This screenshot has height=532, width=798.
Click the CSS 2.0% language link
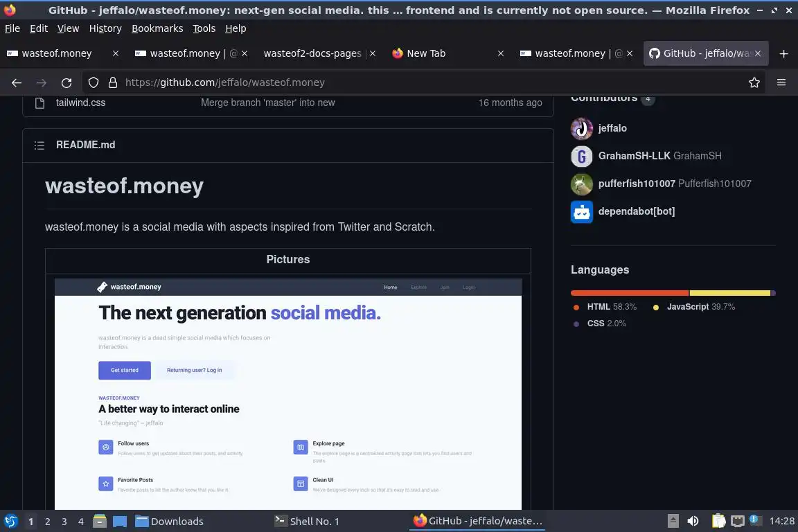pos(600,323)
